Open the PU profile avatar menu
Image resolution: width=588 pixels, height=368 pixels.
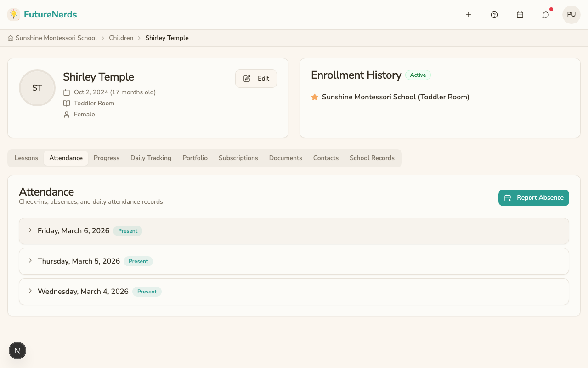(x=571, y=14)
